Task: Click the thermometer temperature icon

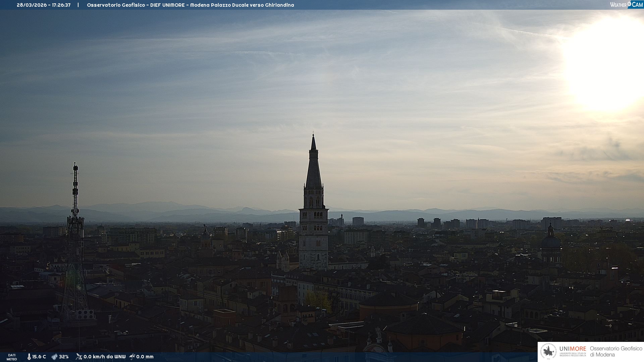Action: [x=29, y=357]
